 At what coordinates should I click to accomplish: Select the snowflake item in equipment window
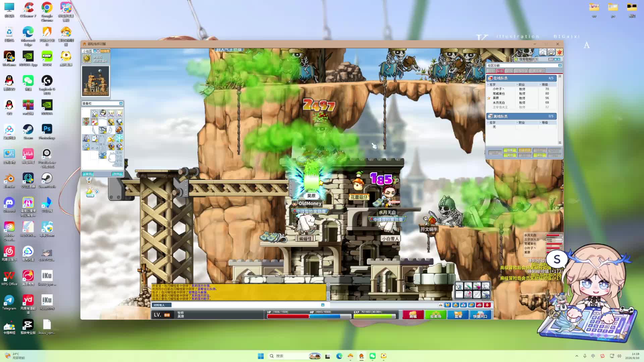[x=119, y=138]
